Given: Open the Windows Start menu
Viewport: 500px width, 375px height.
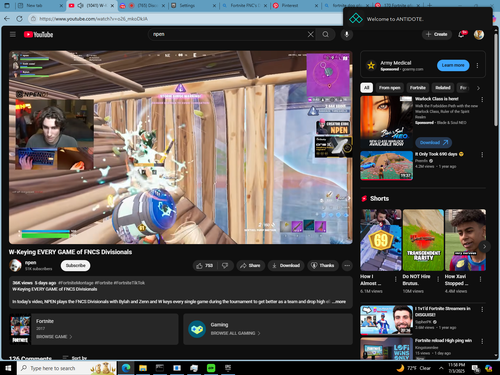Looking at the screenshot, I should [8, 368].
